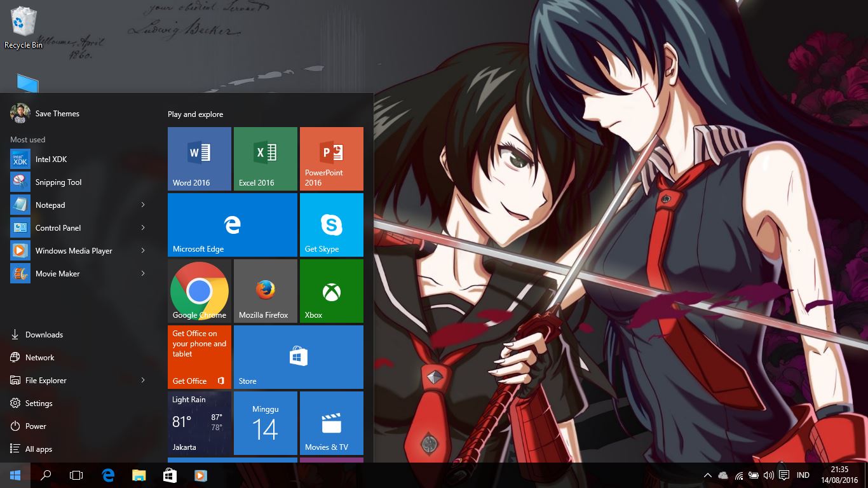Image resolution: width=868 pixels, height=488 pixels.
Task: Launch Snipping Tool from Most used
Action: click(79, 182)
